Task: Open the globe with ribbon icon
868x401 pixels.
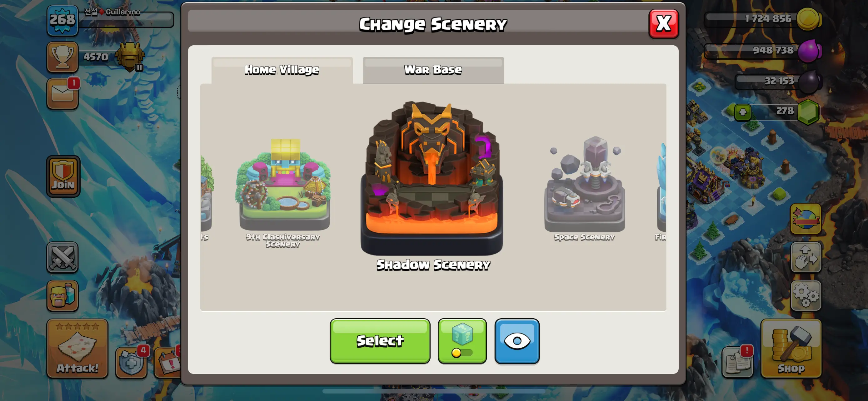Action: point(806,219)
